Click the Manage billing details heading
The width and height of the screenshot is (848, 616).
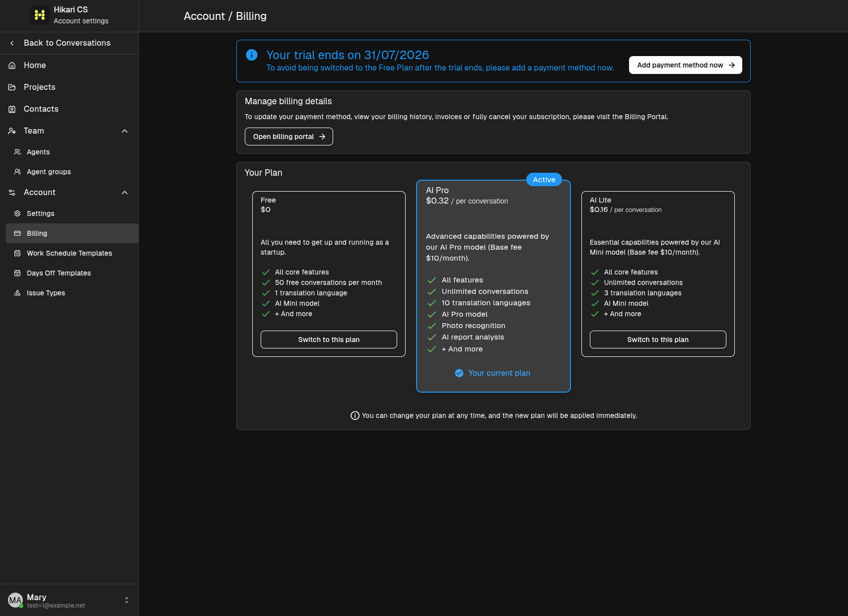[x=288, y=101]
